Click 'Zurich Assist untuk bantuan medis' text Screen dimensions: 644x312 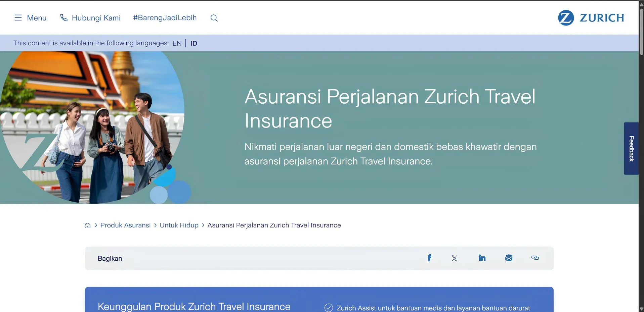pyautogui.click(x=433, y=308)
